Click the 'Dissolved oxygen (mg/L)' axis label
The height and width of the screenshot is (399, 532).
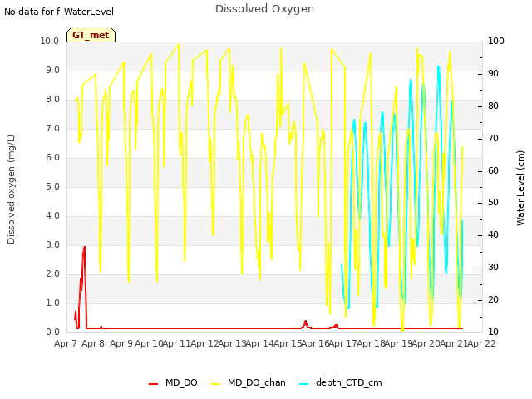tap(11, 190)
